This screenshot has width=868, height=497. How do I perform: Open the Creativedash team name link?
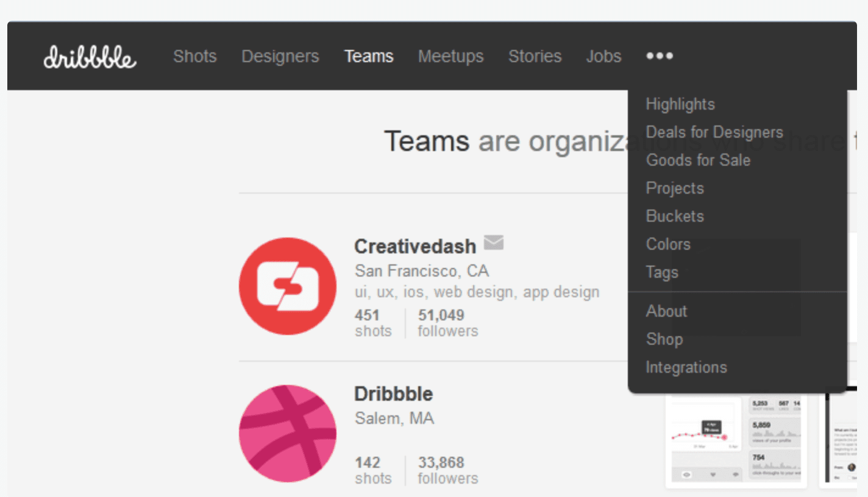click(415, 247)
